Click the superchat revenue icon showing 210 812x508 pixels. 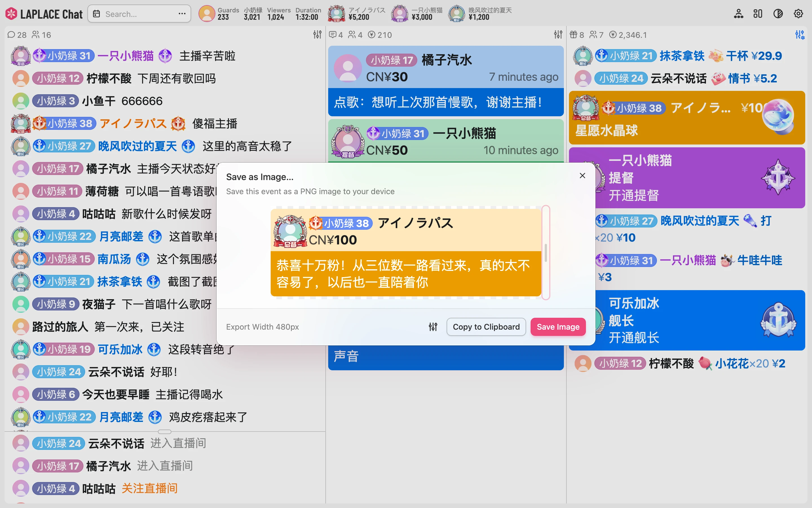371,35
